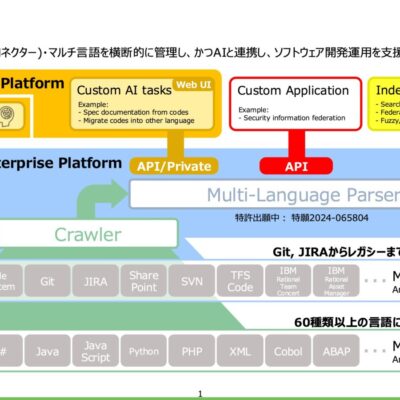This screenshot has height=400, width=400.
Task: Click the Java Script language tile
Action: [x=96, y=351]
